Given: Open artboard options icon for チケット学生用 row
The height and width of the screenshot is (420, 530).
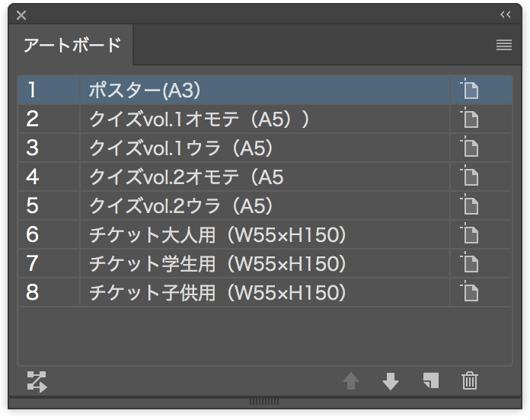Looking at the screenshot, I should point(469,262).
